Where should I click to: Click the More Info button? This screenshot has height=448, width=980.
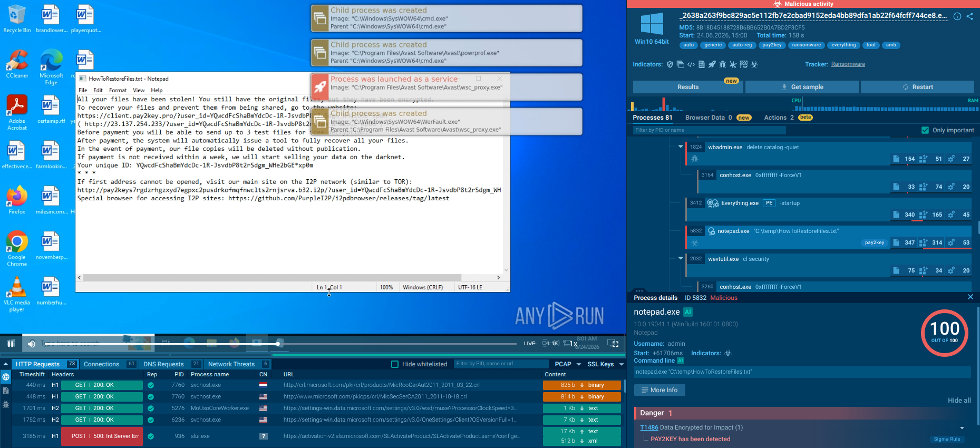pos(659,390)
